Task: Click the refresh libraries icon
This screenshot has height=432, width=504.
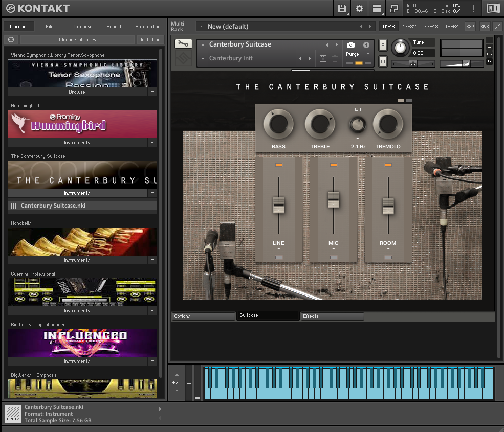Action: (x=11, y=39)
